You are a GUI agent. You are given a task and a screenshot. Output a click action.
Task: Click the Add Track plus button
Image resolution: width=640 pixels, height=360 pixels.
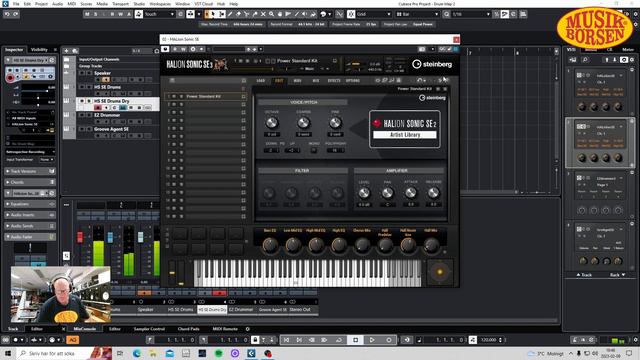pos(67,51)
